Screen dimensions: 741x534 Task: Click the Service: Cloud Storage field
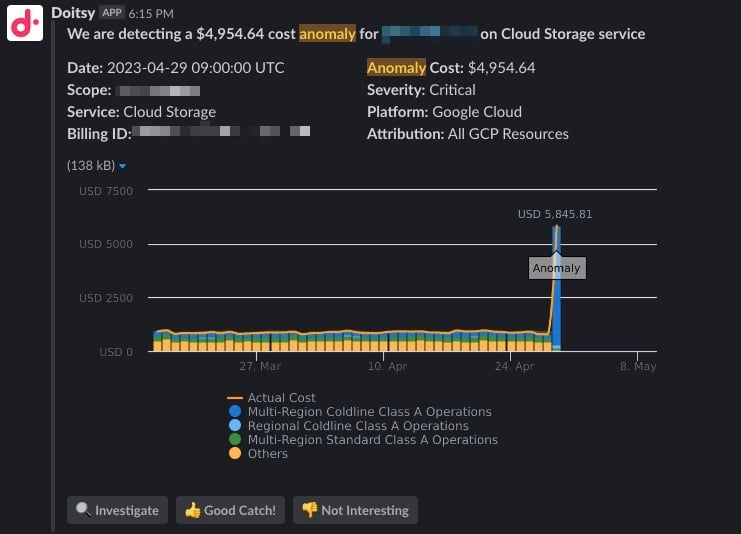coord(141,112)
